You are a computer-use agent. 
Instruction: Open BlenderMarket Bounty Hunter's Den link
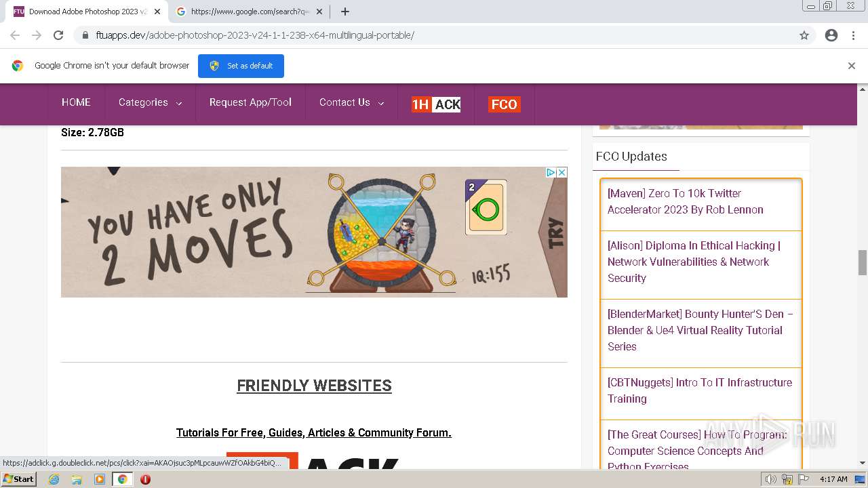click(x=700, y=330)
